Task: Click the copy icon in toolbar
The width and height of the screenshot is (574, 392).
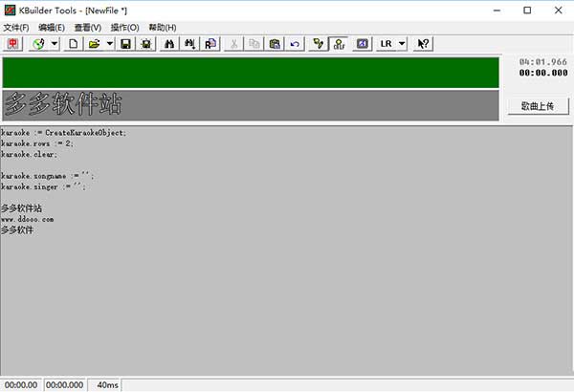Action: pyautogui.click(x=254, y=44)
